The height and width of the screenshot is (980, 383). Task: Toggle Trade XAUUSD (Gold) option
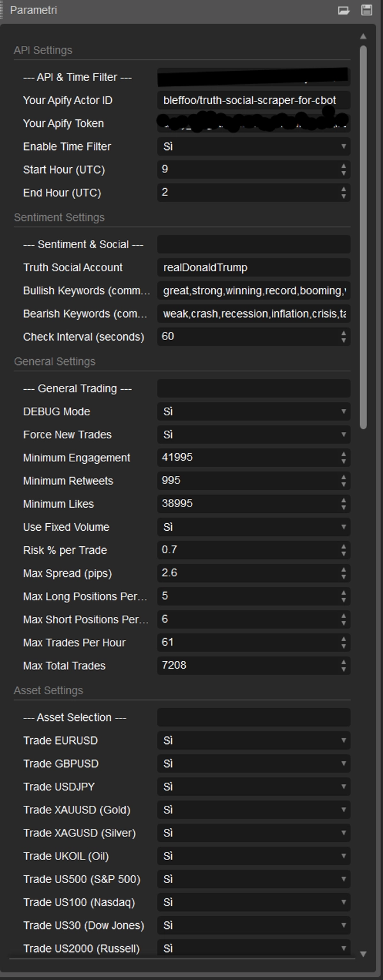click(x=253, y=810)
